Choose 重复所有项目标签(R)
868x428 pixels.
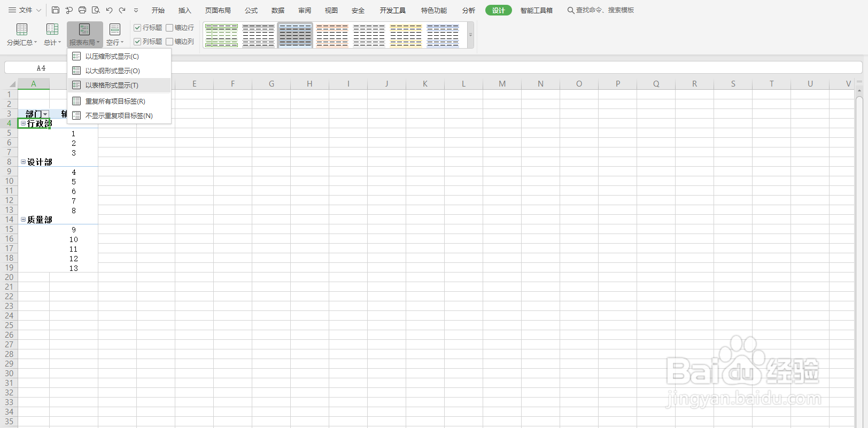pyautogui.click(x=119, y=101)
